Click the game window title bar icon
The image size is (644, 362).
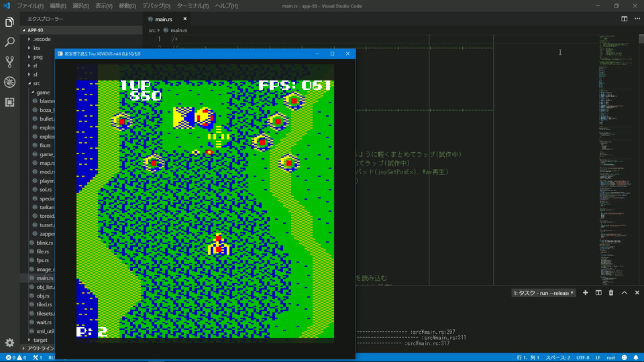[60, 54]
